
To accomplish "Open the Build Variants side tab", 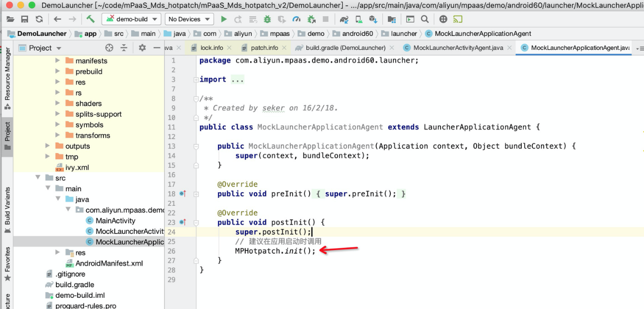I will [x=7, y=210].
